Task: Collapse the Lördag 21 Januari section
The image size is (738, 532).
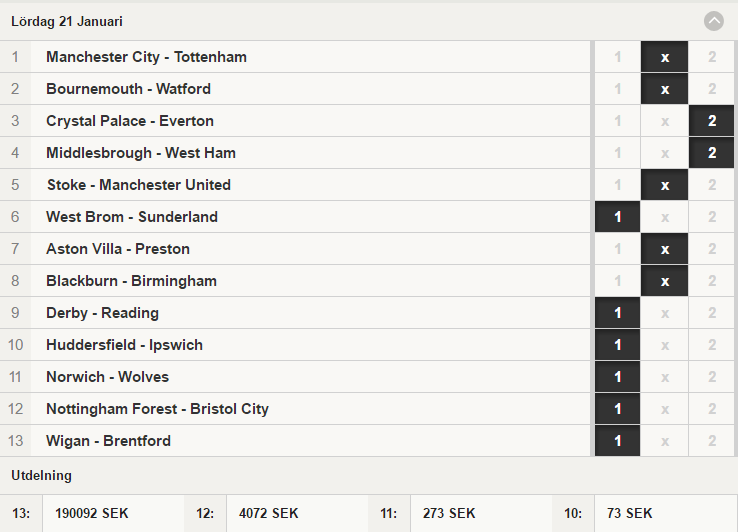Action: (x=713, y=20)
